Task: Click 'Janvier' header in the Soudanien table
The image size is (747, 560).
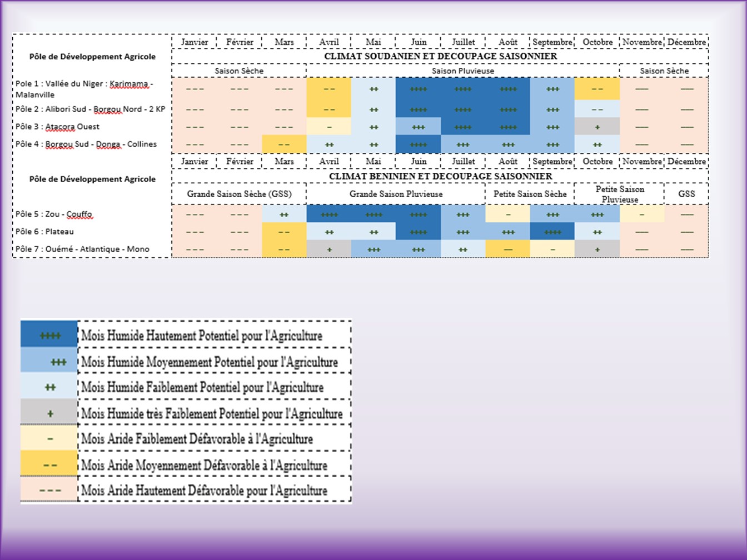Action: click(195, 42)
